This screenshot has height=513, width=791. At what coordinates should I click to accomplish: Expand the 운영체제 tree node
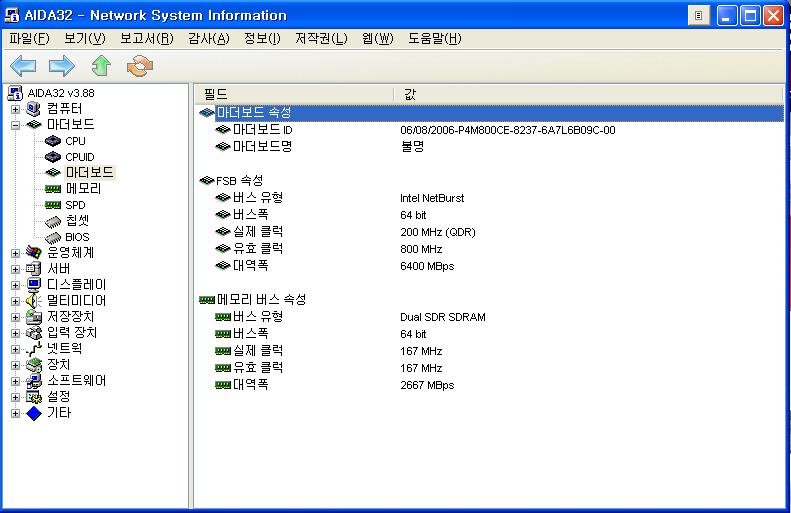pos(16,253)
